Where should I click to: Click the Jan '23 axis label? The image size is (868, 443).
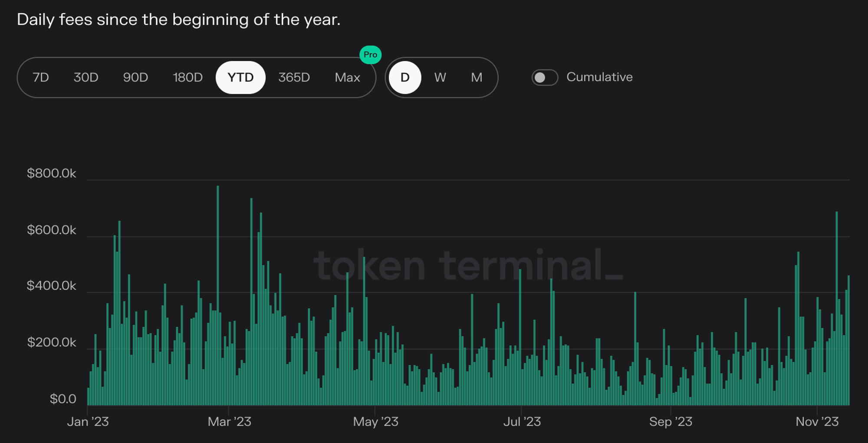(88, 422)
